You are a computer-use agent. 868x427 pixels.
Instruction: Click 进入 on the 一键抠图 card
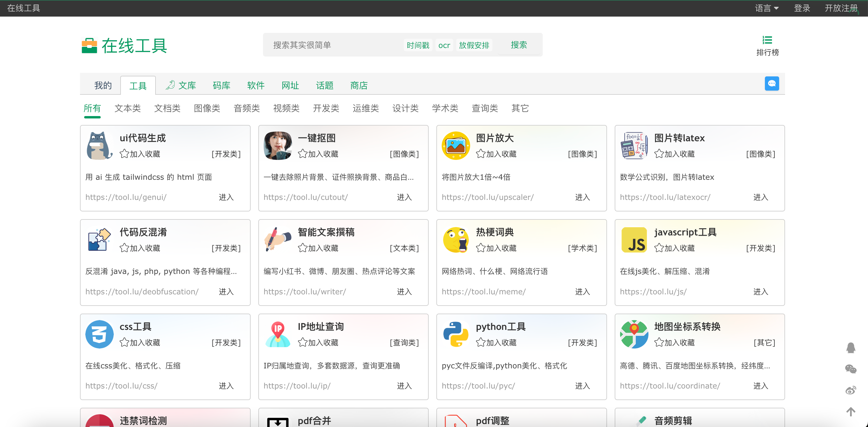tap(404, 197)
